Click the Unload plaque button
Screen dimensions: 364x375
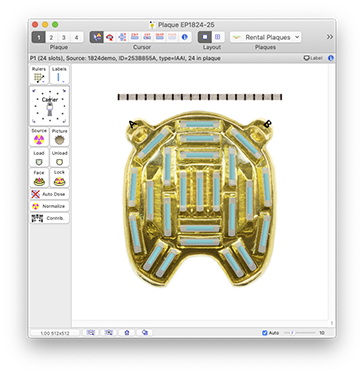click(x=59, y=158)
